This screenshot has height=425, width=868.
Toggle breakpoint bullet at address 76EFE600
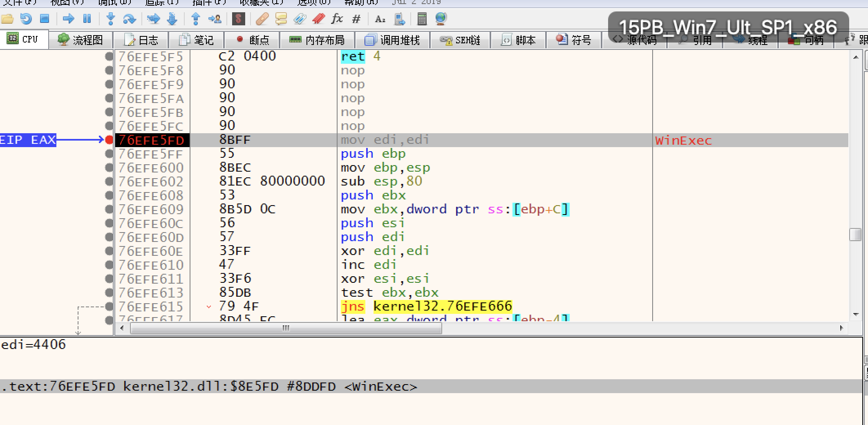[109, 168]
